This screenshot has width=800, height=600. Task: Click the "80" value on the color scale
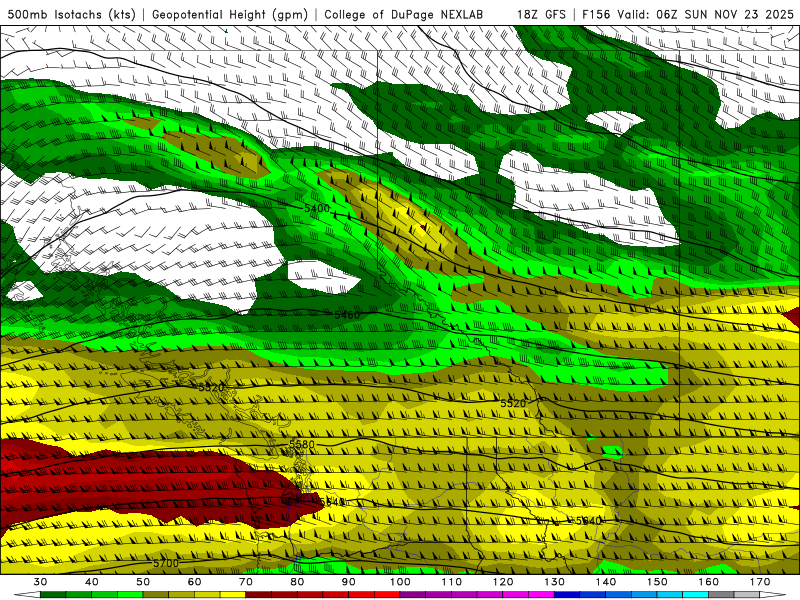pos(297,582)
